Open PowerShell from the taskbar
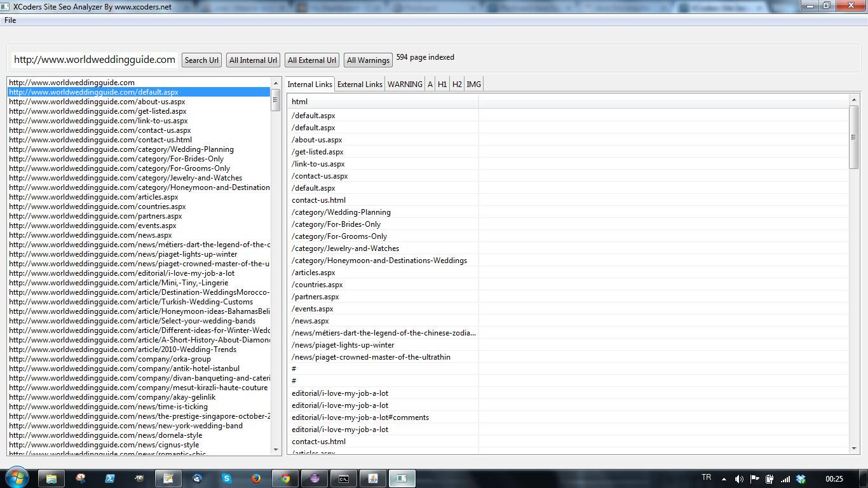 110,478
